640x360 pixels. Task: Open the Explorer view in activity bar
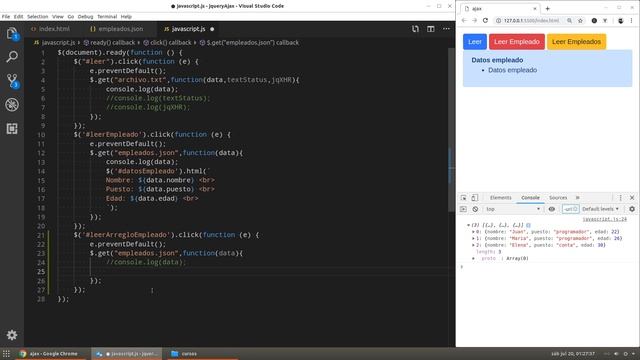coord(12,33)
